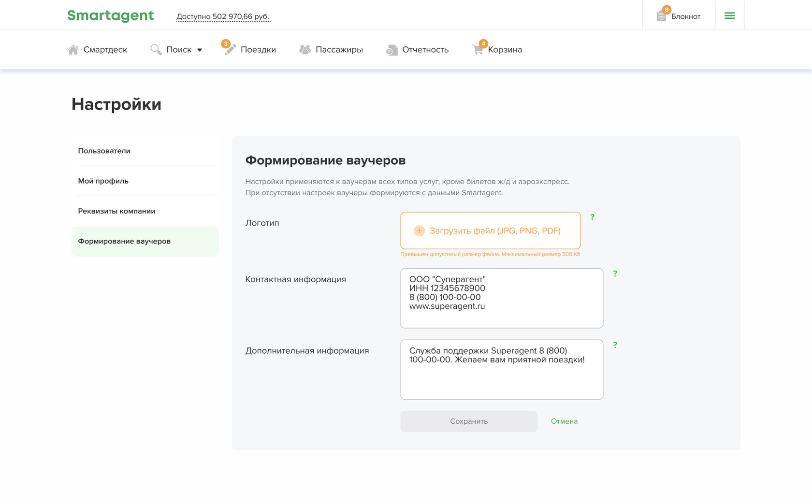Click the Поездки pencil icon
812x504 pixels.
coord(230,49)
